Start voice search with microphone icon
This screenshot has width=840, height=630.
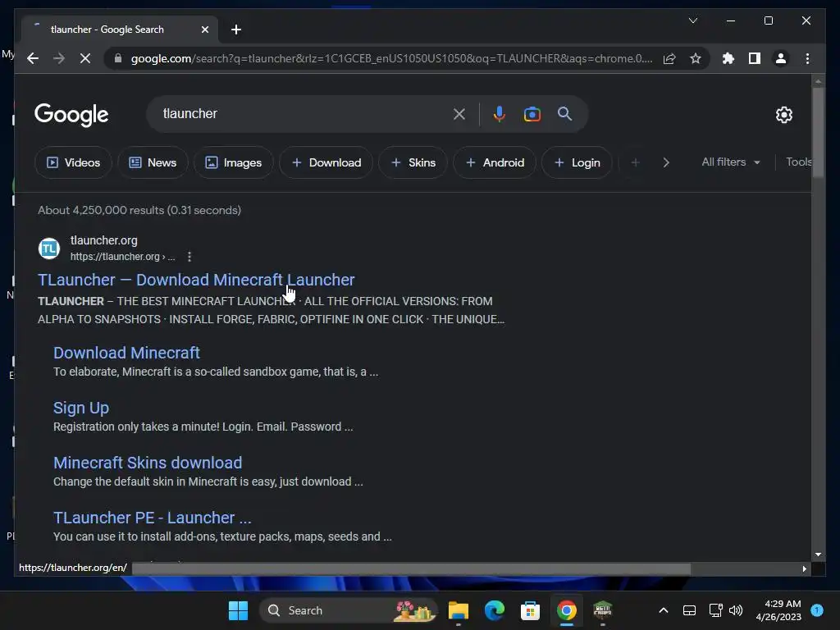click(500, 113)
